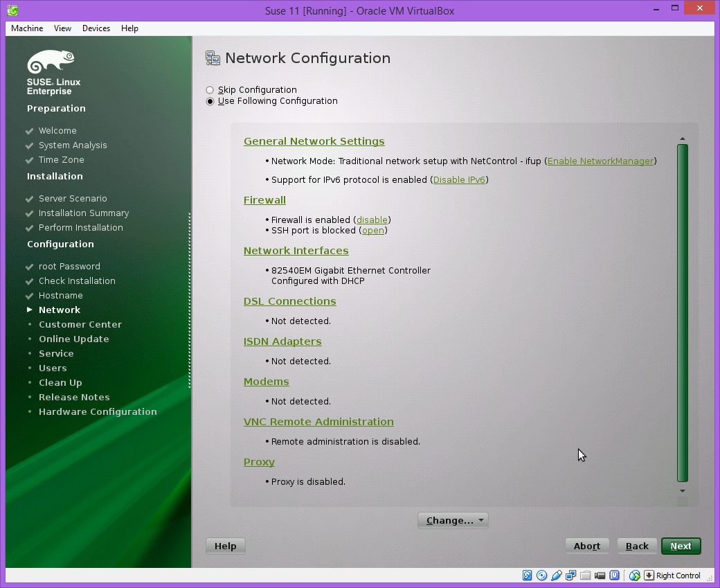Open the Change... dropdown button
This screenshot has width=720, height=588.
coord(453,520)
